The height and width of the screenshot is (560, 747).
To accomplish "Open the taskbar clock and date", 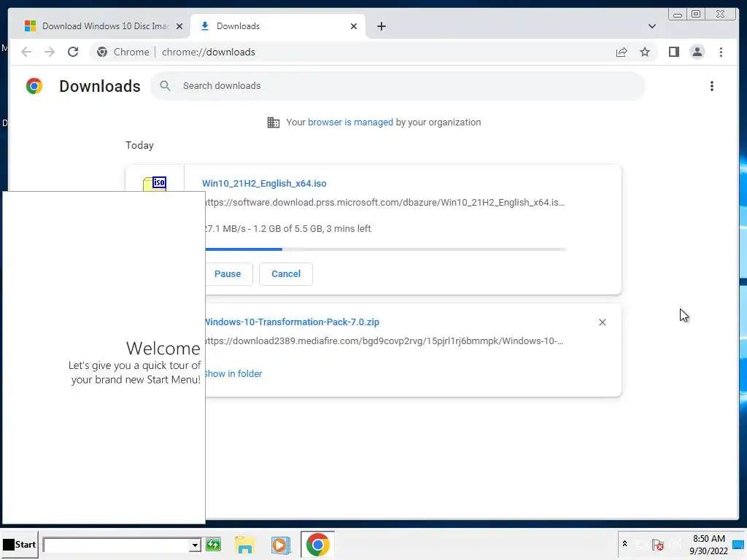I will click(x=708, y=545).
